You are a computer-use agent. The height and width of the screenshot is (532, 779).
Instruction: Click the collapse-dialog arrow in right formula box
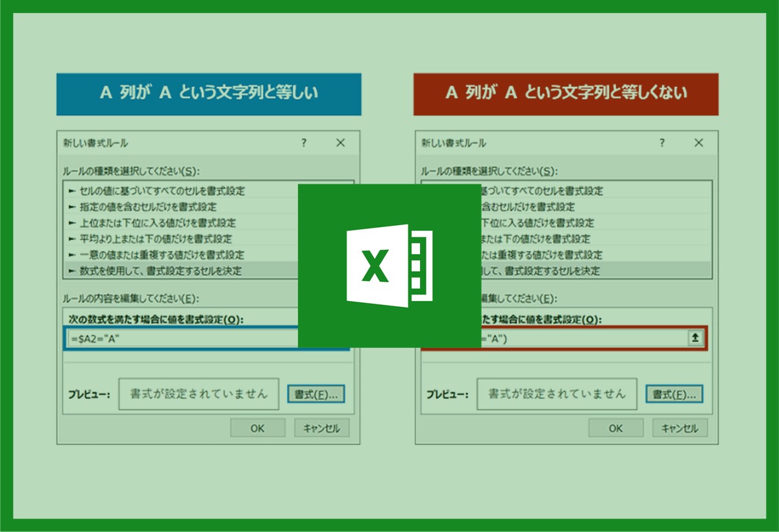pos(695,338)
